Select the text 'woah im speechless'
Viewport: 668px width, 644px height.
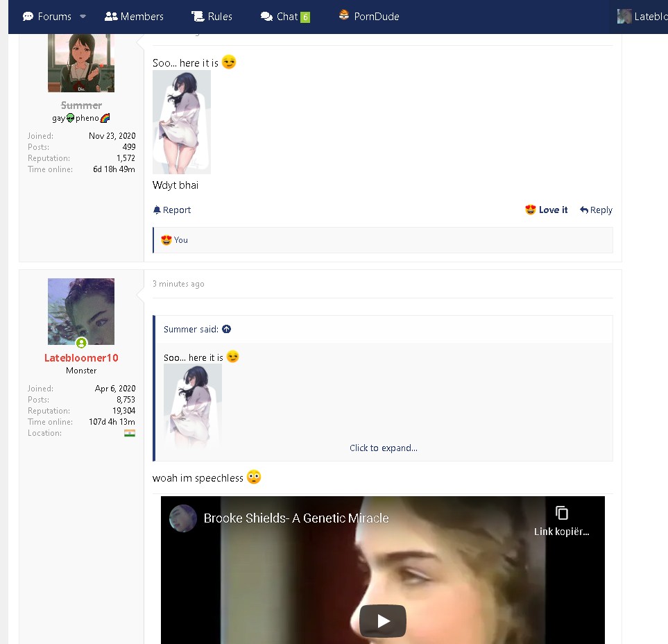198,478
